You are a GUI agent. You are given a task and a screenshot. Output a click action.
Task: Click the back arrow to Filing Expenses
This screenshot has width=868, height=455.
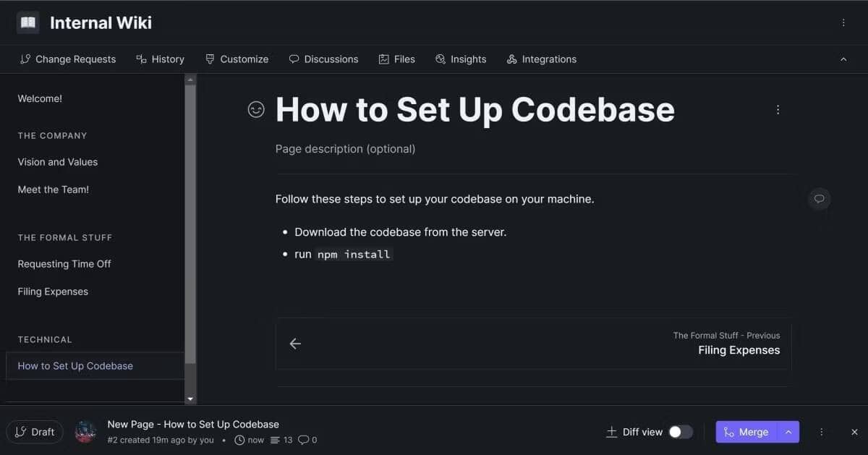pos(295,344)
